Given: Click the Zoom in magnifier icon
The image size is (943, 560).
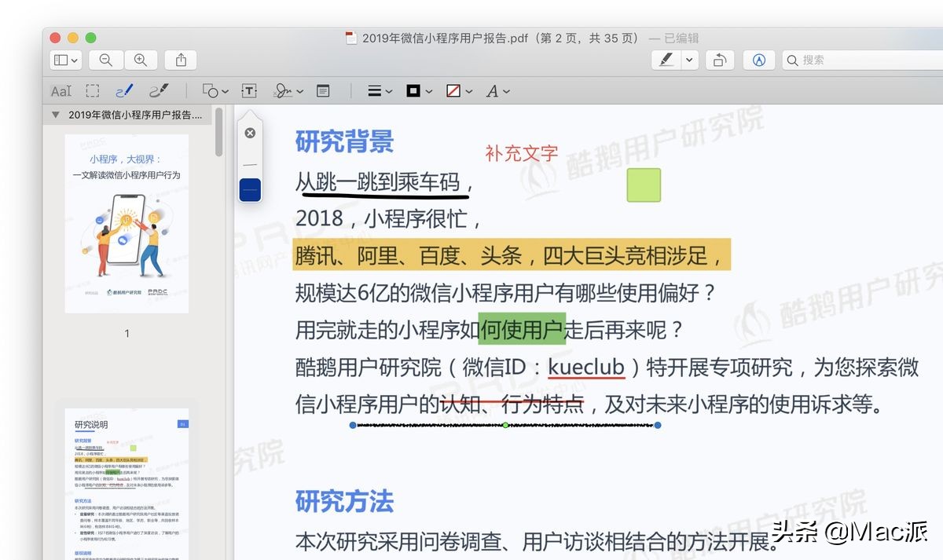Looking at the screenshot, I should (x=141, y=60).
